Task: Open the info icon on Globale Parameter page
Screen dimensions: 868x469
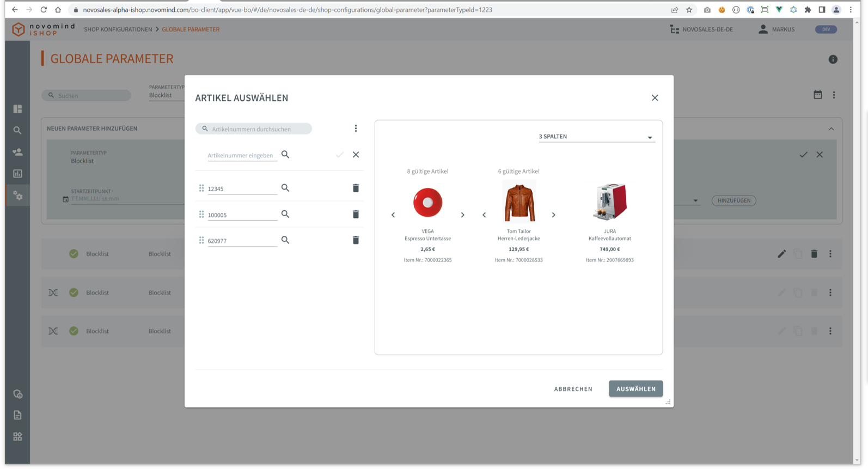Action: [833, 59]
